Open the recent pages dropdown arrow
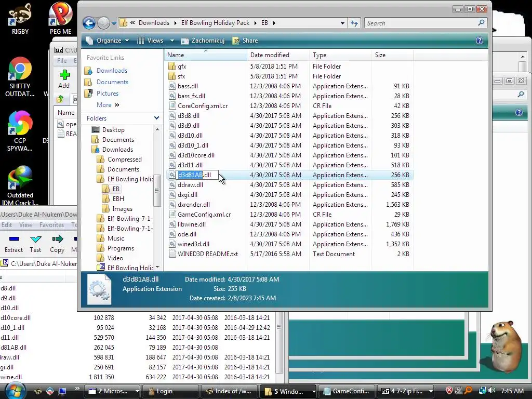 click(x=114, y=23)
